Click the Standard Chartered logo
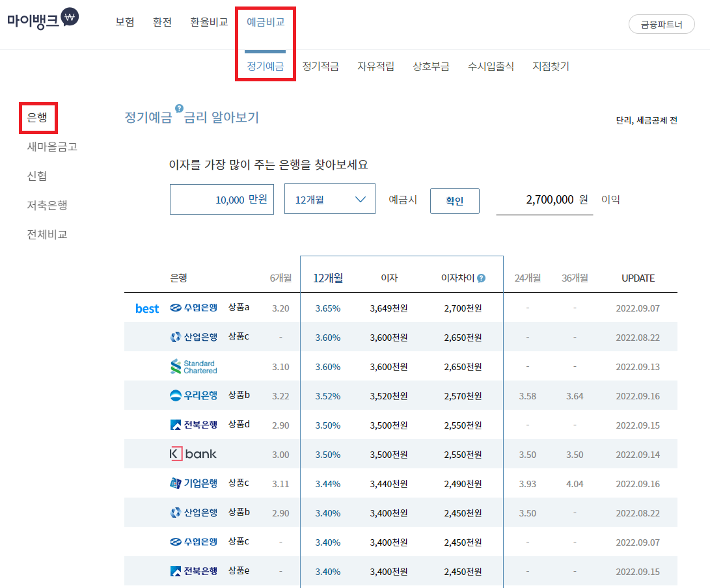 tap(193, 367)
